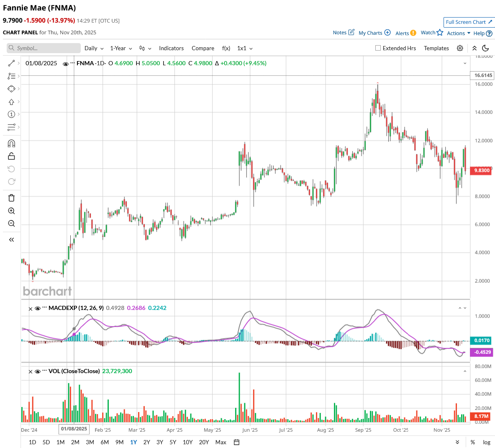Viewport: 495px width, 448px height.
Task: Open the Full Screen Chart
Action: 469,22
